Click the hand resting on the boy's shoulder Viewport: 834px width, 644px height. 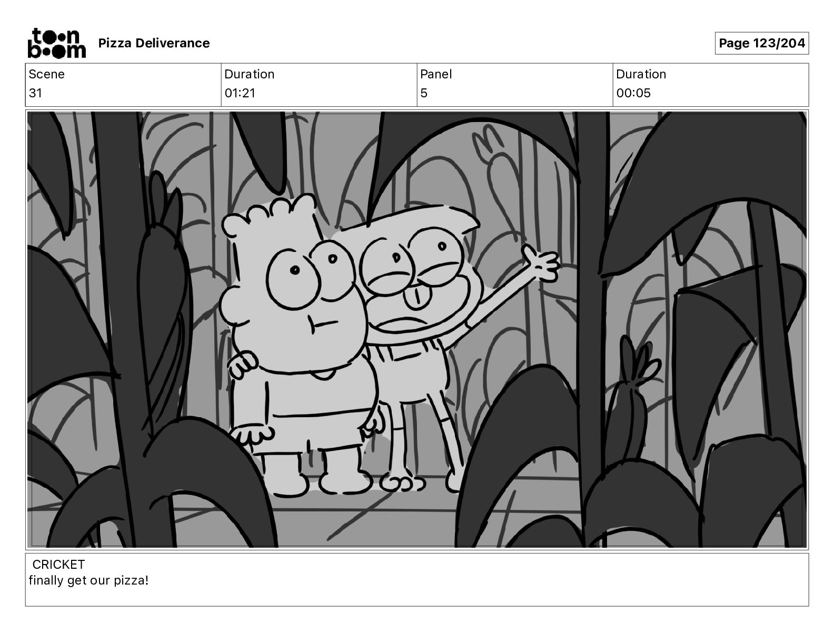click(x=243, y=364)
